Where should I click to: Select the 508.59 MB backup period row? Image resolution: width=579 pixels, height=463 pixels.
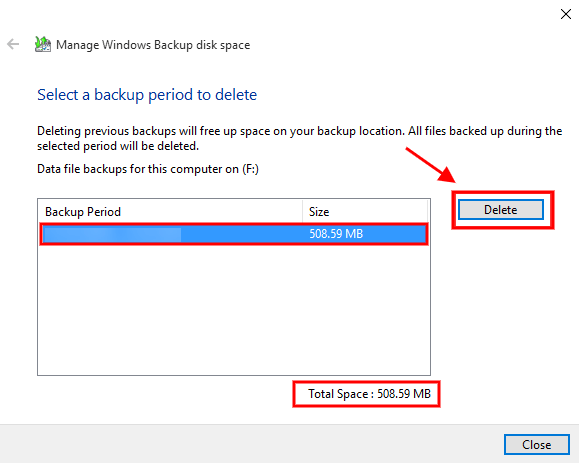[234, 234]
